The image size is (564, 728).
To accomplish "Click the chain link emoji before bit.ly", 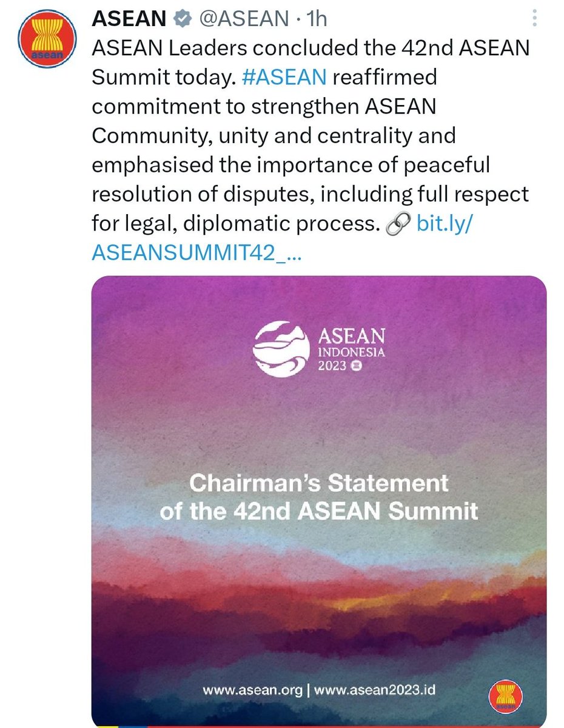I will [x=398, y=225].
